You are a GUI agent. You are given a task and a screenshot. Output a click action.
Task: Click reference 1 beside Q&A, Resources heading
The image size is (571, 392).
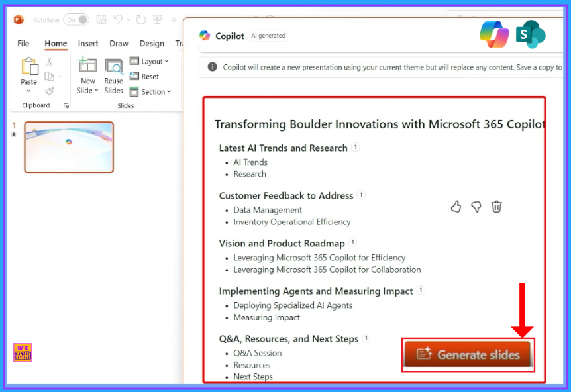[366, 338]
